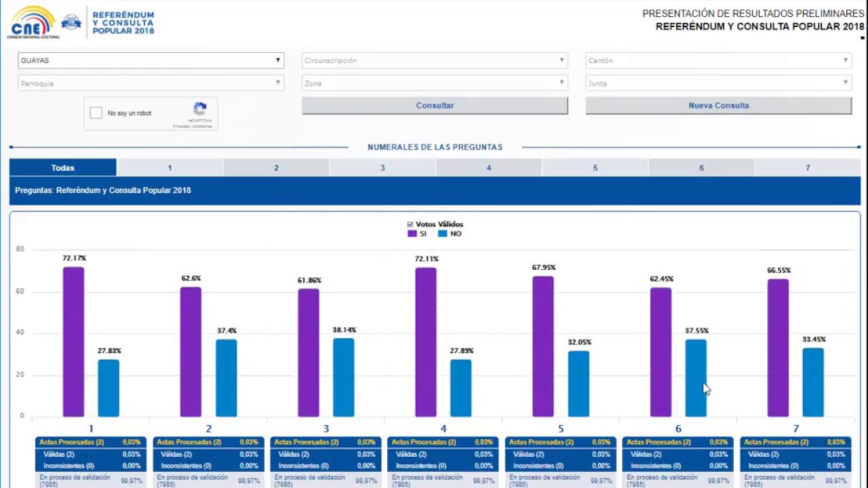
Task: Click the SI bar for question 2
Action: pyautogui.click(x=191, y=352)
